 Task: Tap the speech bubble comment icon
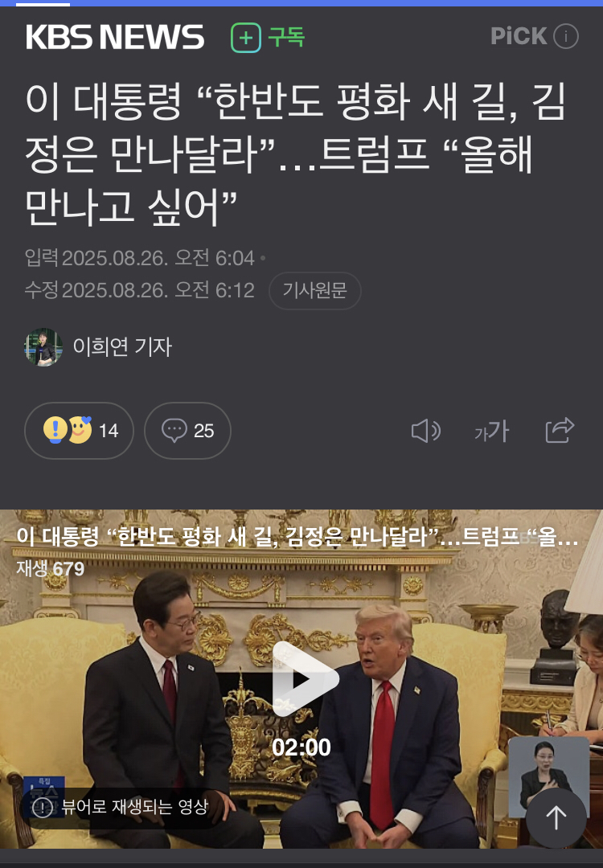point(174,430)
